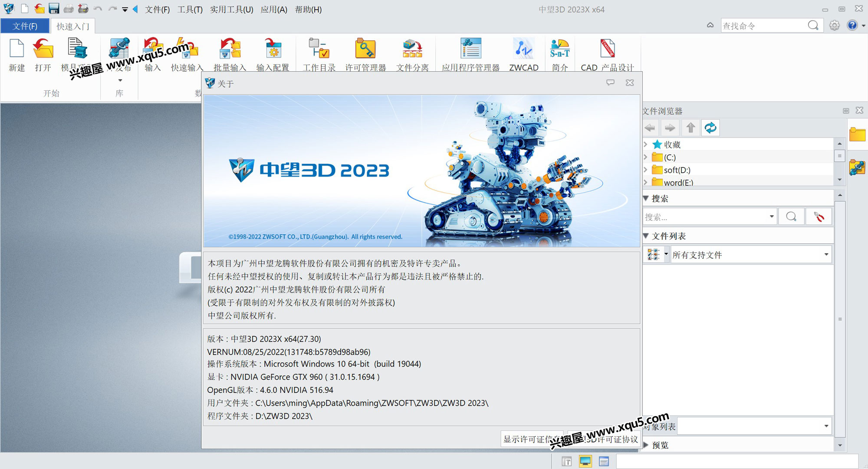Click 快速输入 (Quick Import) ribbon icon
868x469 pixels.
pos(187,55)
